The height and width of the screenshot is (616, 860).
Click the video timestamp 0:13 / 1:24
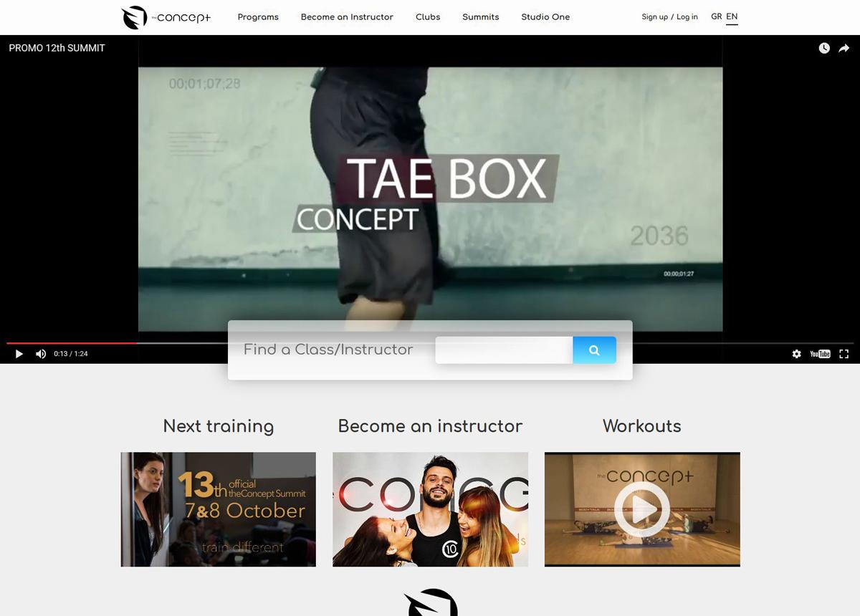pos(71,354)
